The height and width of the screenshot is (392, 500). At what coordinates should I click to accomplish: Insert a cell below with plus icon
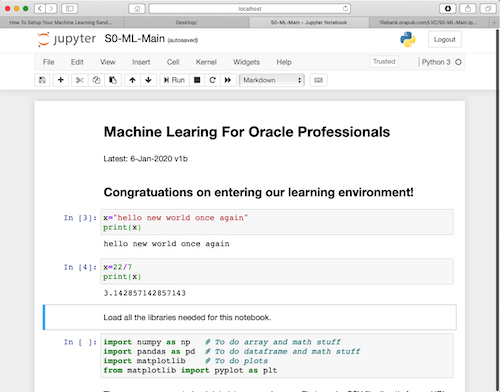pyautogui.click(x=61, y=80)
